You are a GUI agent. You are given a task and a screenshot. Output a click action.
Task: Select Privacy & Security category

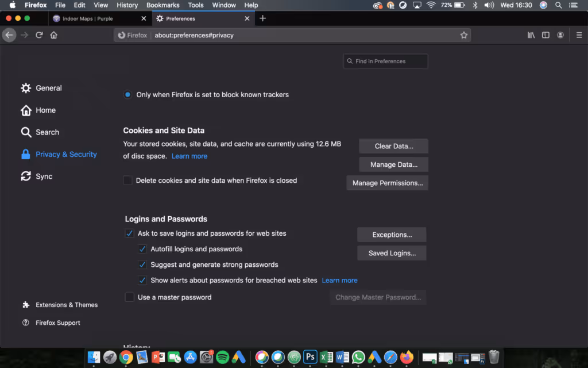(x=59, y=154)
